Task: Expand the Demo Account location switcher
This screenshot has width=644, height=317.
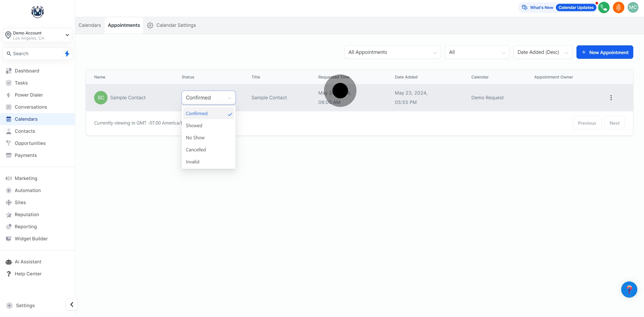Action: [38, 35]
